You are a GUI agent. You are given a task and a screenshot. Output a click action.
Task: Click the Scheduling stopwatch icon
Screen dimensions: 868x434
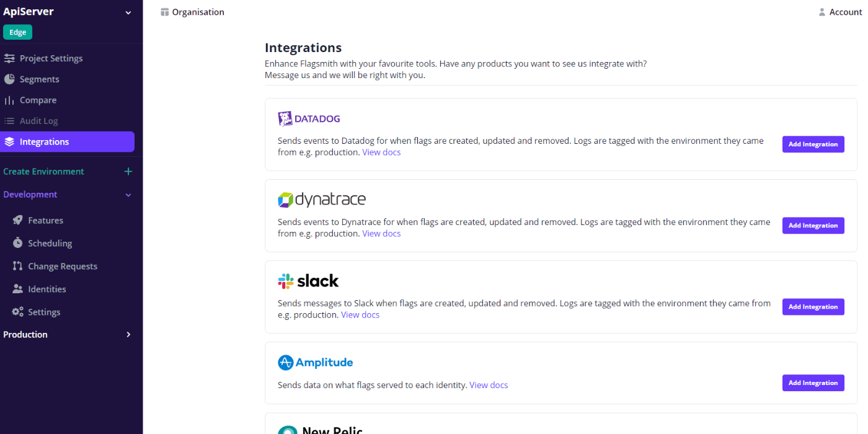tap(17, 243)
